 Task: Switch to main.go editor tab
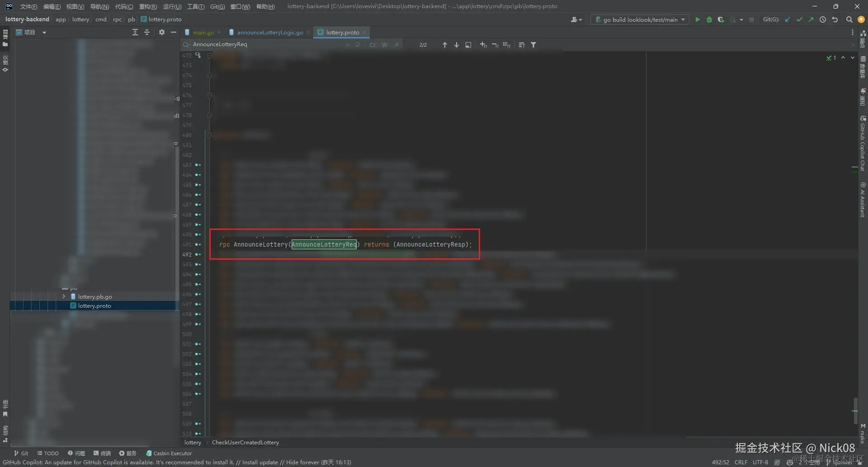point(203,32)
